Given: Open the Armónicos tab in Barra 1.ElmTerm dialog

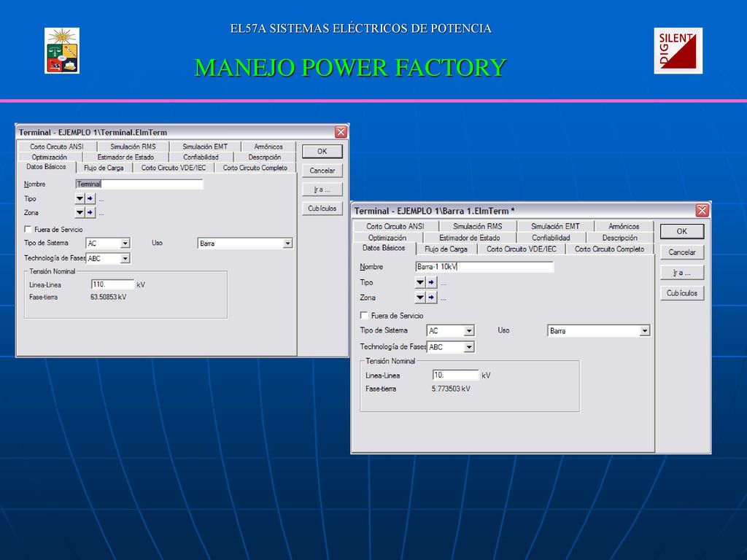Looking at the screenshot, I should click(x=624, y=226).
